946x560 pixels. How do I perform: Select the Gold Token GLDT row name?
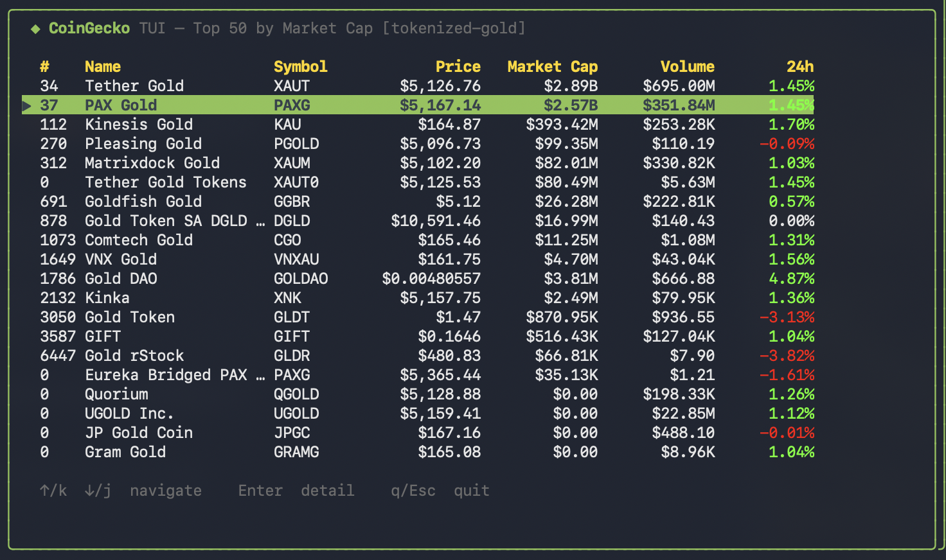click(130, 317)
